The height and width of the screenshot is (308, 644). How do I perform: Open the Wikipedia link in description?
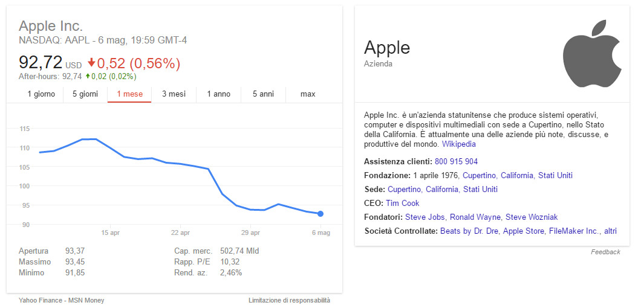tap(458, 144)
